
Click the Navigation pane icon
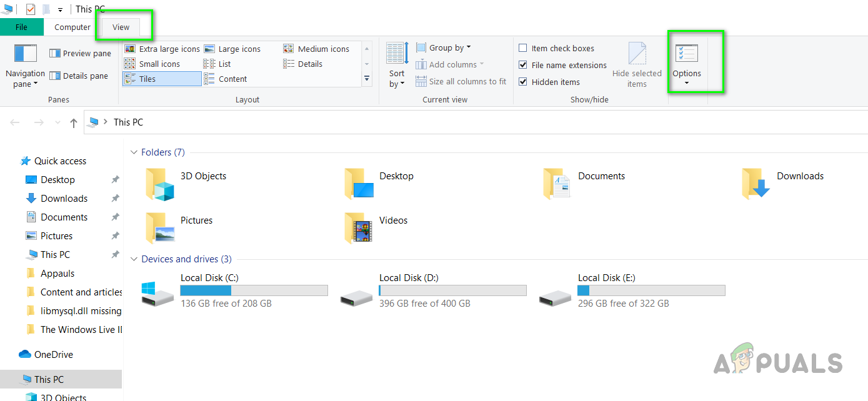tap(26, 54)
